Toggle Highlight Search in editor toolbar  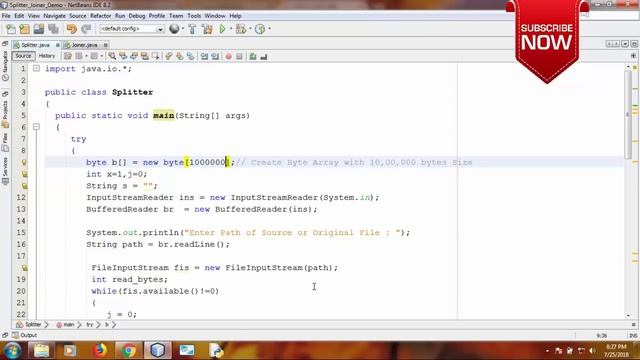tap(145, 56)
